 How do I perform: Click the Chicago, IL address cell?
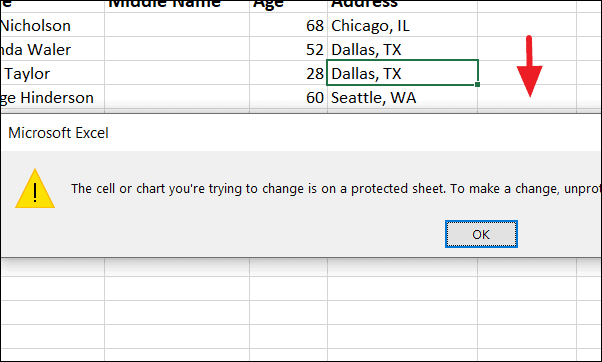coord(402,25)
